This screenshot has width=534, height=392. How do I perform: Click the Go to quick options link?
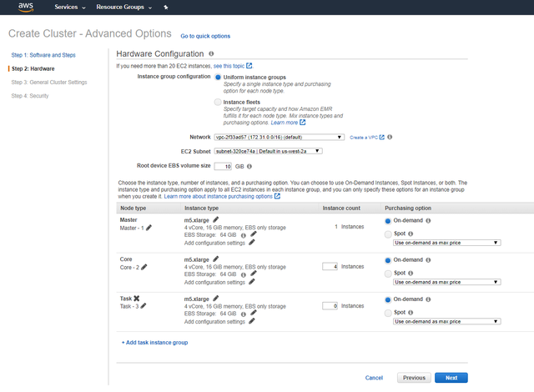coord(205,36)
